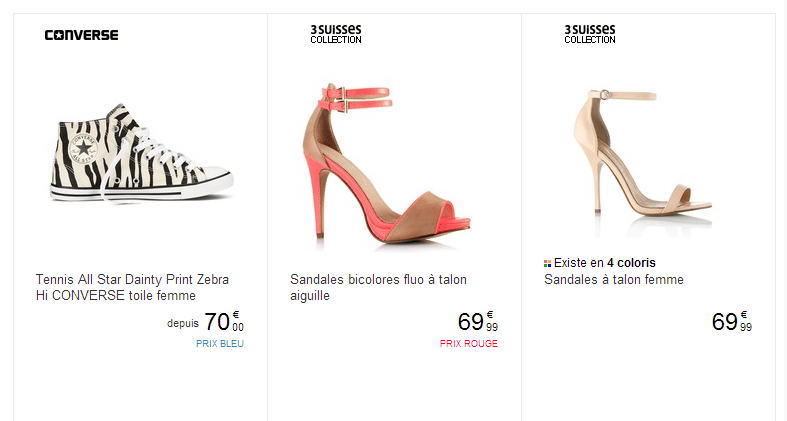787x421 pixels.
Task: Open 'Sandales bicolores fluo à talon aiguille' link
Action: 378,280
